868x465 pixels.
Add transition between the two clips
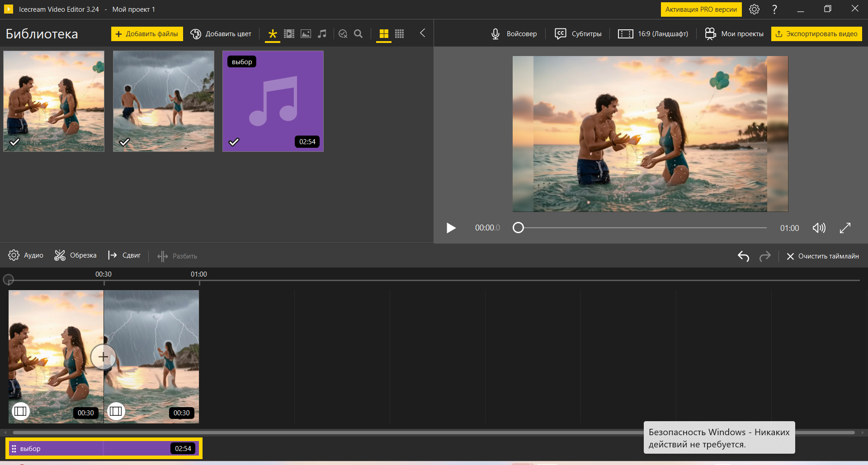(104, 357)
